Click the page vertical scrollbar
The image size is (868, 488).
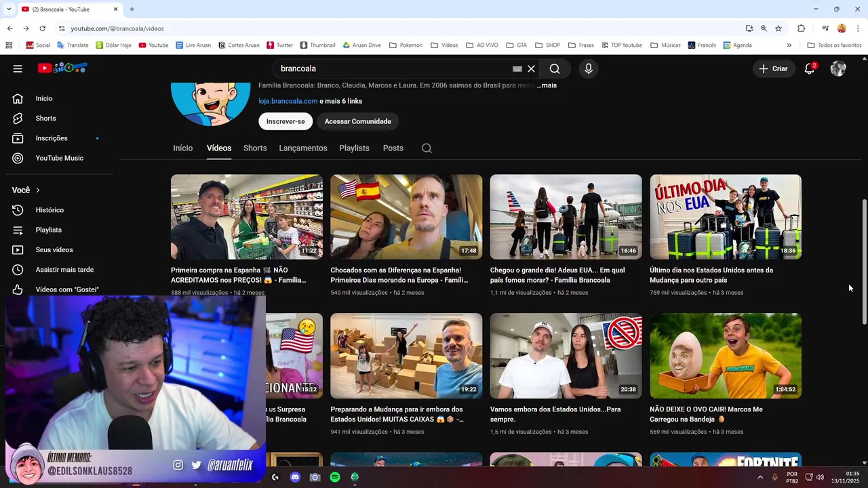864,262
